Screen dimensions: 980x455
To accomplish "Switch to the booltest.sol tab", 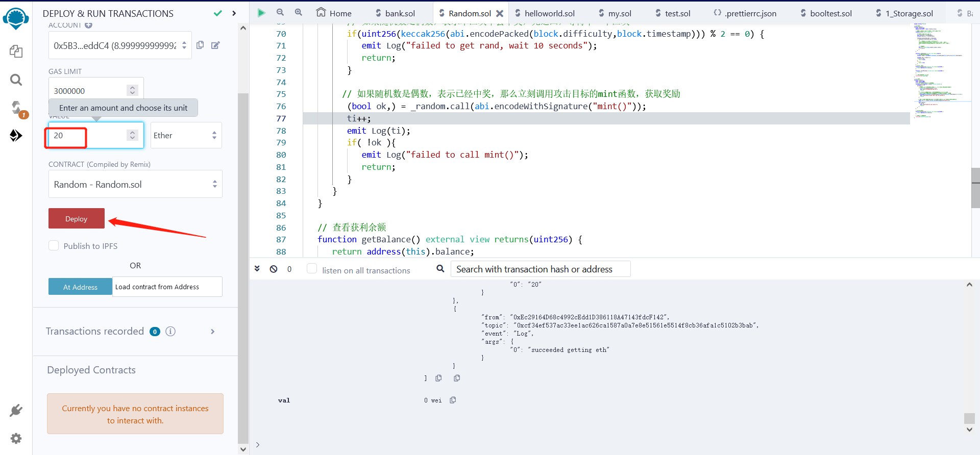I will tap(826, 13).
